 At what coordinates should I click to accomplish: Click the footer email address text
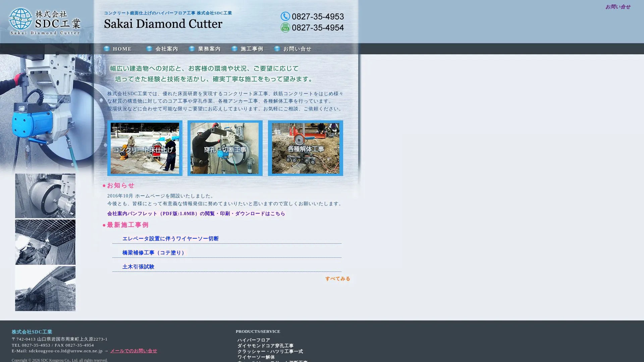coord(66,351)
